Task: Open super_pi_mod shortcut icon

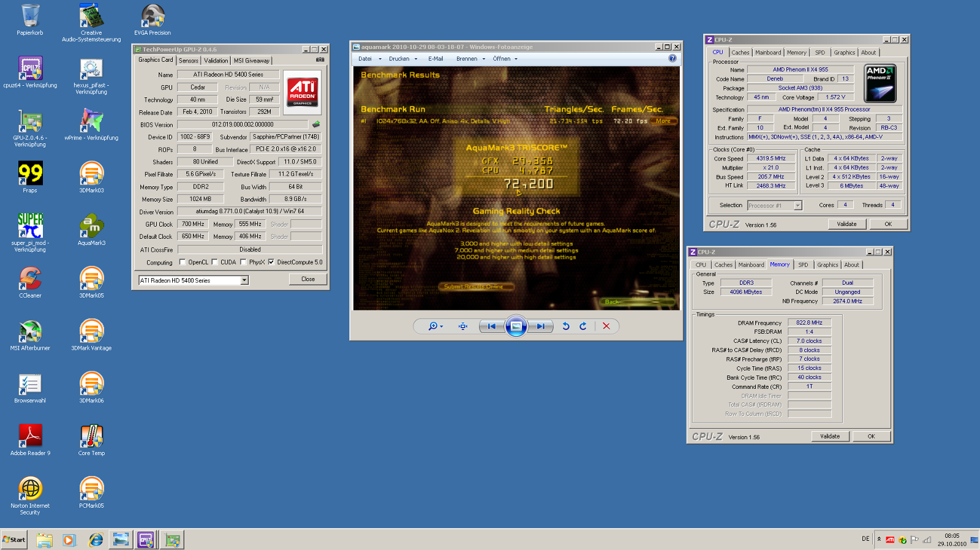Action: 30,233
